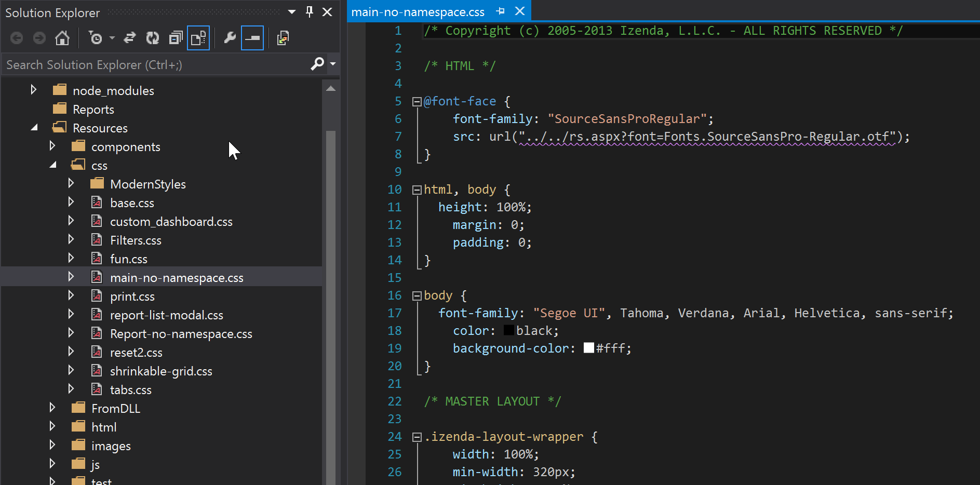This screenshot has height=485, width=980.
Task: Click the js folder icon
Action: pyautogui.click(x=78, y=464)
